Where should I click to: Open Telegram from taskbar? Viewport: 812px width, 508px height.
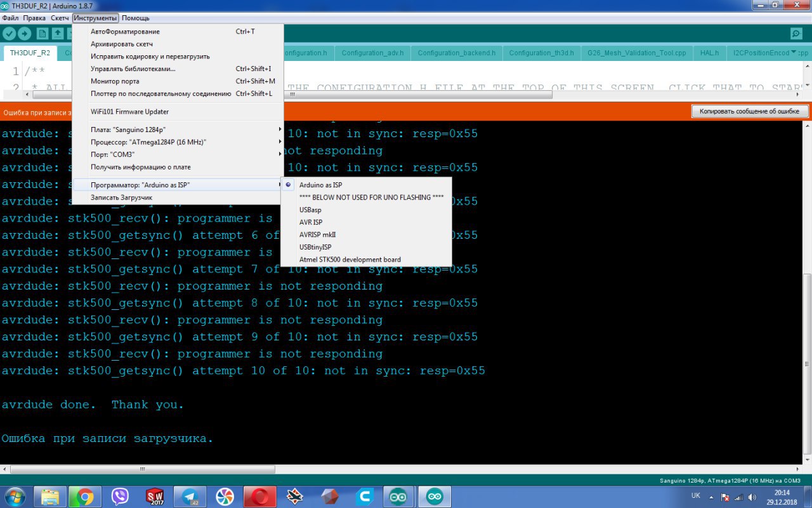click(190, 496)
